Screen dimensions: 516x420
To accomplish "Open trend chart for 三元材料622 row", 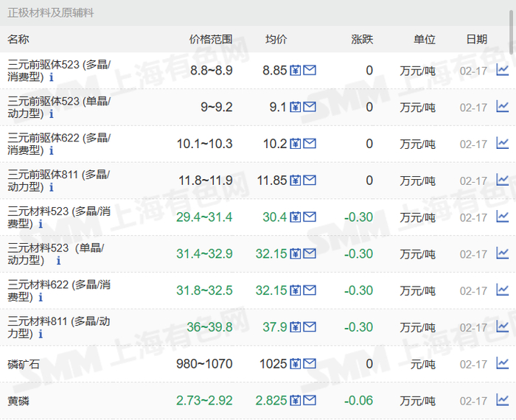I will coord(503,290).
